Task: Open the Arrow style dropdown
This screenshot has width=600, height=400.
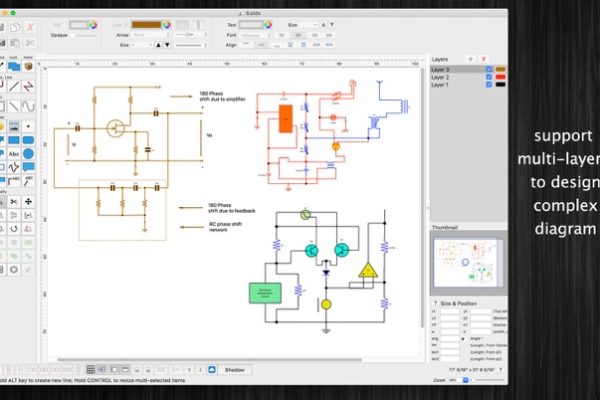Action: click(x=151, y=35)
